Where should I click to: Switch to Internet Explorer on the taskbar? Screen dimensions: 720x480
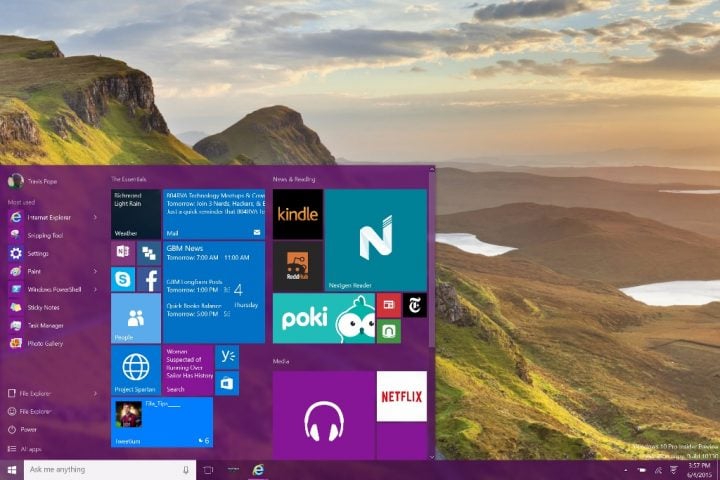pyautogui.click(x=259, y=470)
